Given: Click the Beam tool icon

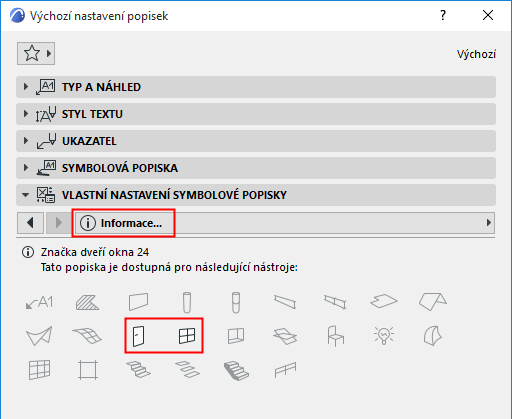Looking at the screenshot, I should [285, 302].
